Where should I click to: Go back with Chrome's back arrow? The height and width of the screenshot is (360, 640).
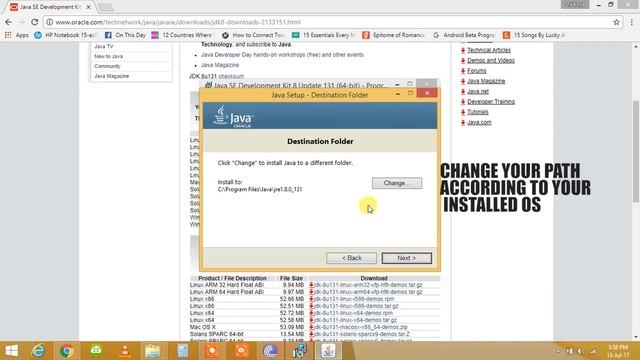[x=9, y=22]
